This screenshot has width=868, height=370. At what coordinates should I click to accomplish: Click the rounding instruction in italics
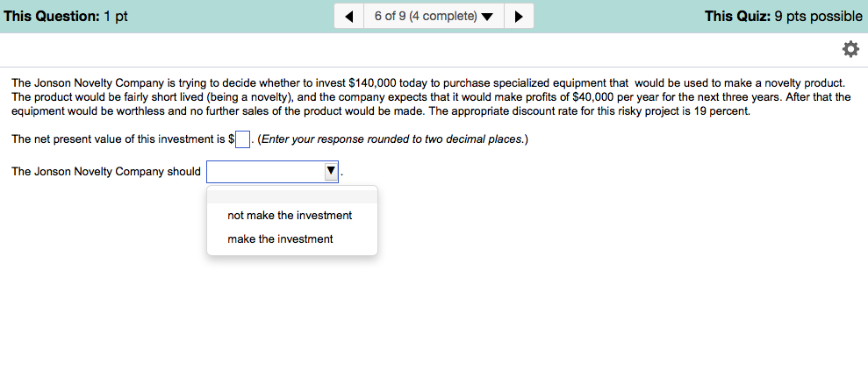pyautogui.click(x=393, y=139)
